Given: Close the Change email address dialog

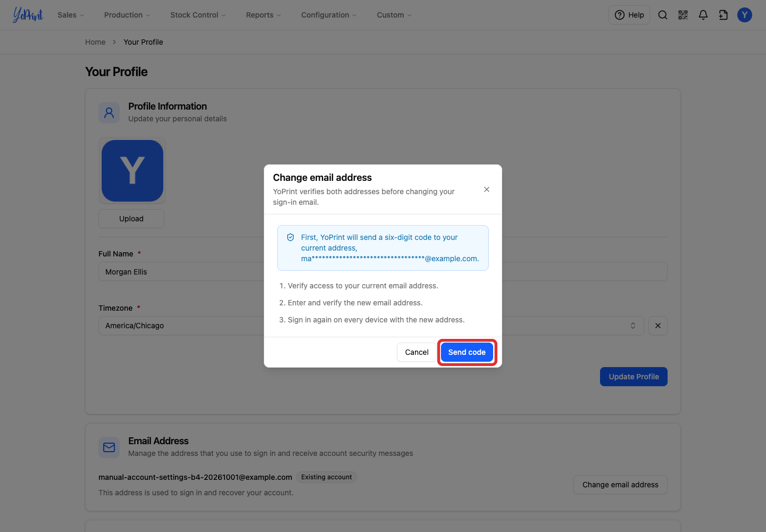Looking at the screenshot, I should 487,189.
